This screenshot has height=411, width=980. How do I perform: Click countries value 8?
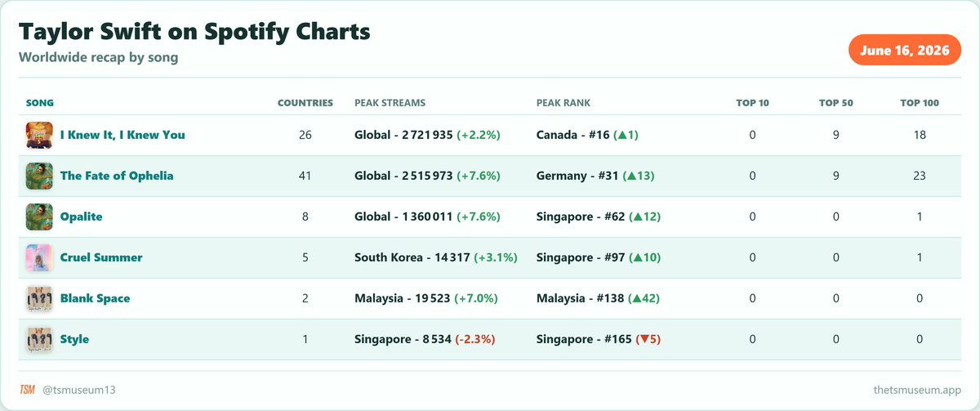coord(305,217)
